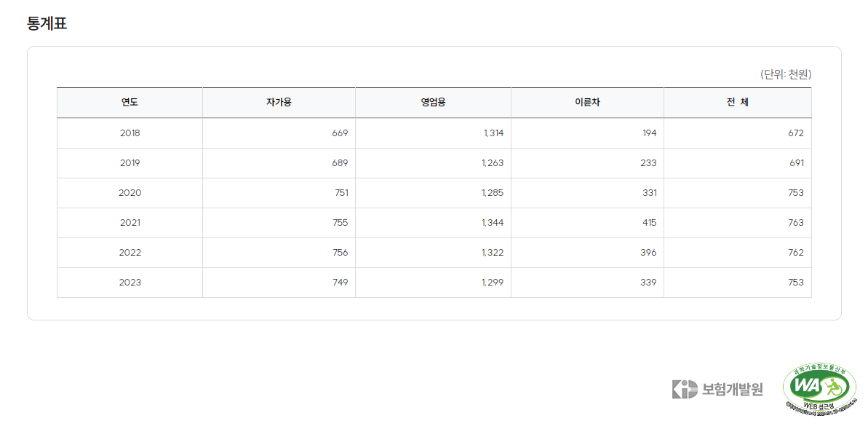Click the 연도 column header

click(x=130, y=103)
